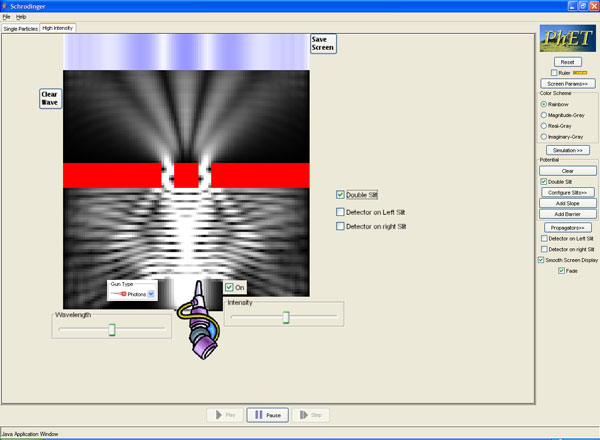The image size is (600, 440).
Task: Expand Screen Params options
Action: (567, 84)
